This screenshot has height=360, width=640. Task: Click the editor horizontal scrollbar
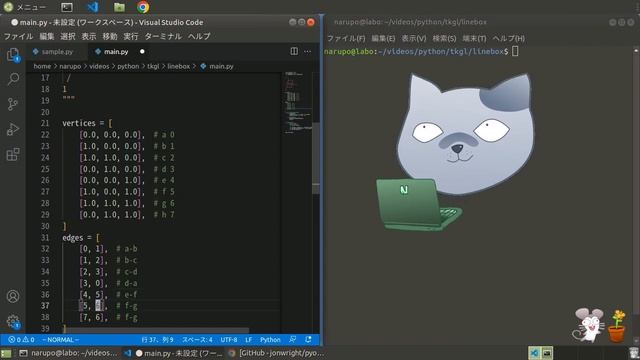[x=157, y=330]
